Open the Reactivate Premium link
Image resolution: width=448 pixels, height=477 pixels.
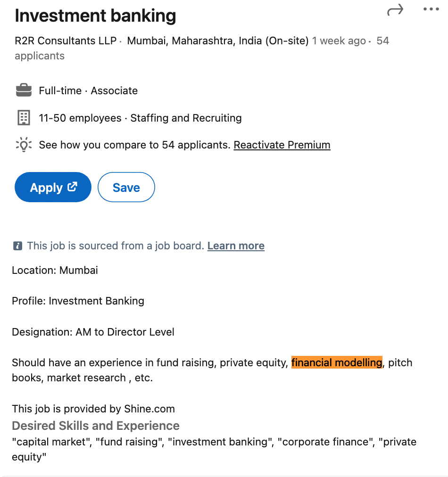tap(282, 145)
